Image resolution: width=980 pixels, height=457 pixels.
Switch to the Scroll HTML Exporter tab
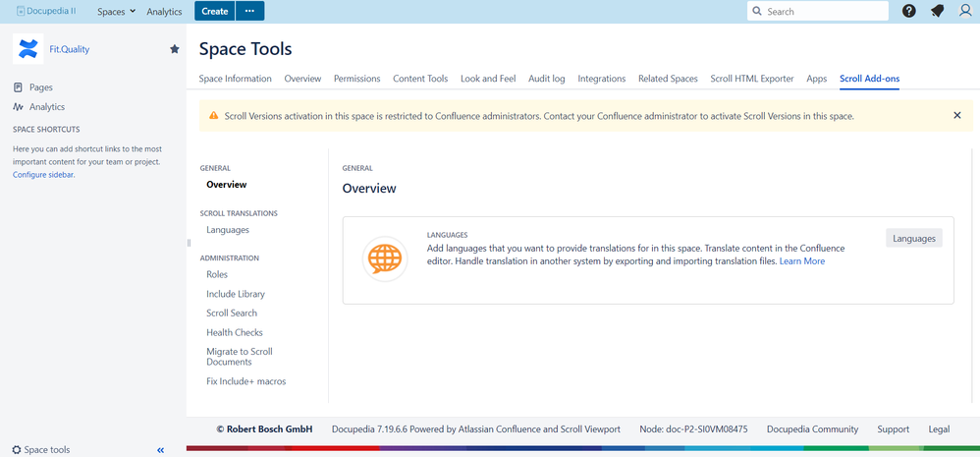click(752, 79)
